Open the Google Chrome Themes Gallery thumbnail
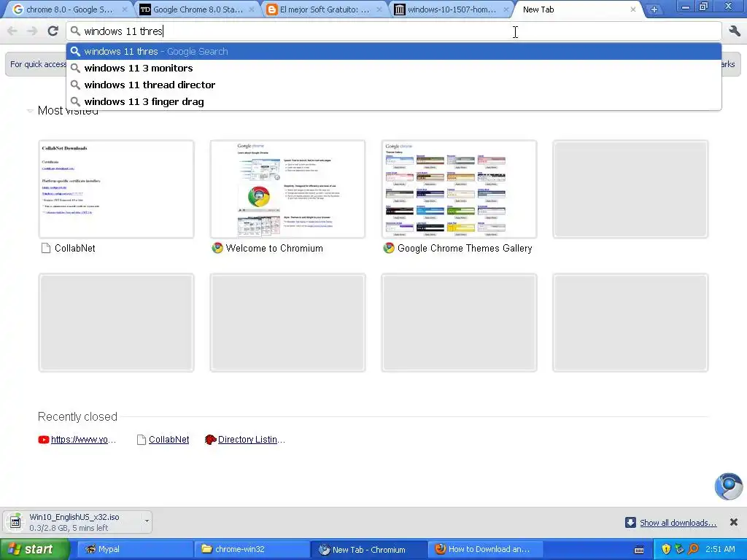Viewport: 747px width, 560px height. click(460, 189)
